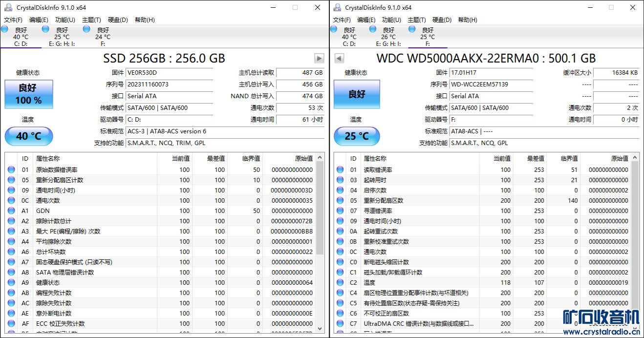Select the F: disk status orb in left window
The height and width of the screenshot is (338, 644).
coord(86,29)
